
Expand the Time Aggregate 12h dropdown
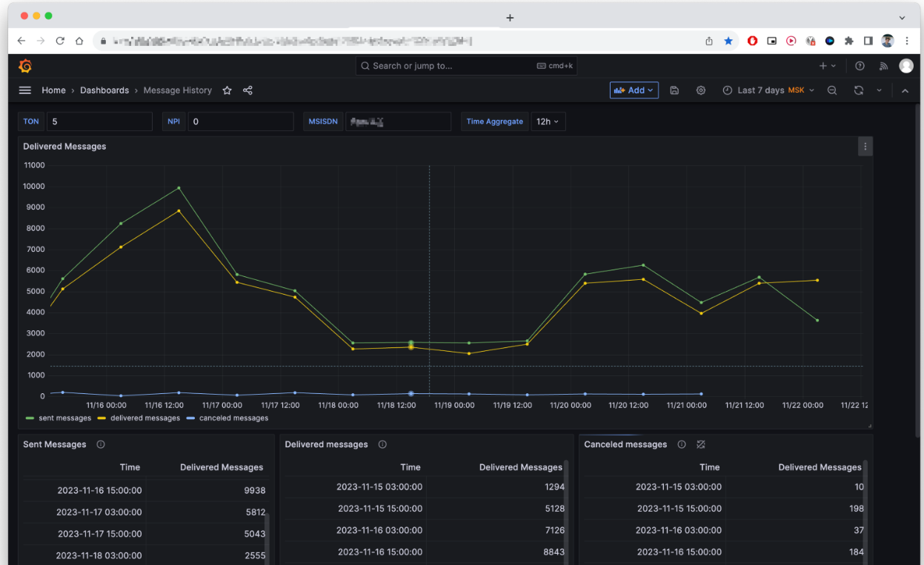[548, 121]
